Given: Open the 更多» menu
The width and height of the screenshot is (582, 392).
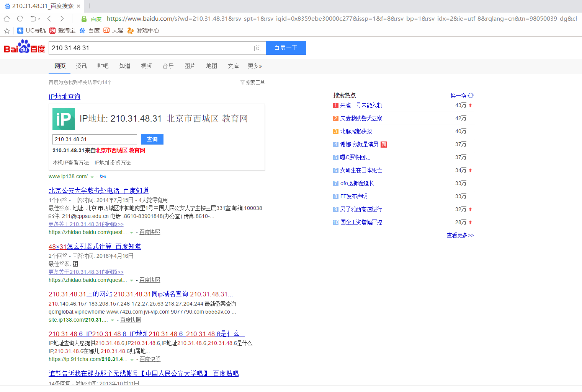Looking at the screenshot, I should pyautogui.click(x=255, y=66).
